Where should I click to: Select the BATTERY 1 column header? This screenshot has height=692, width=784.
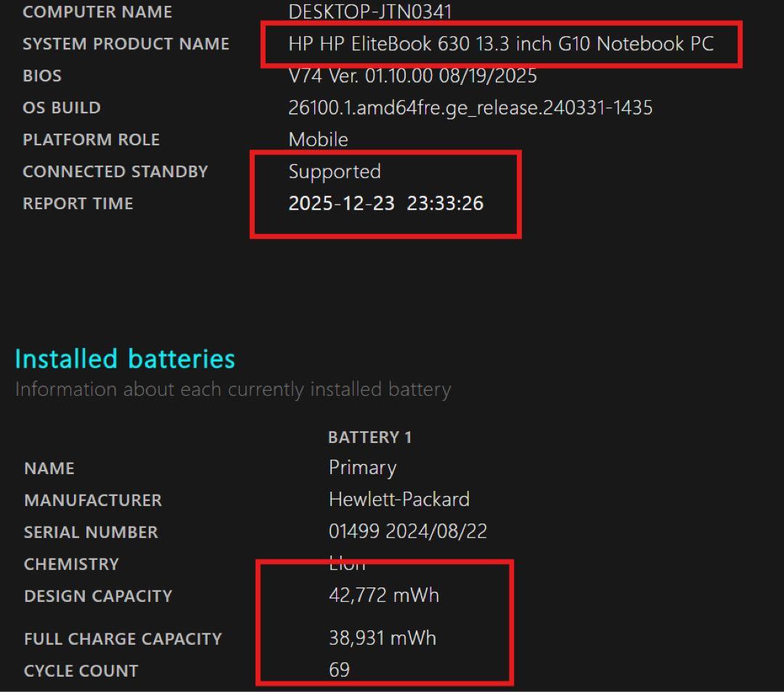370,437
